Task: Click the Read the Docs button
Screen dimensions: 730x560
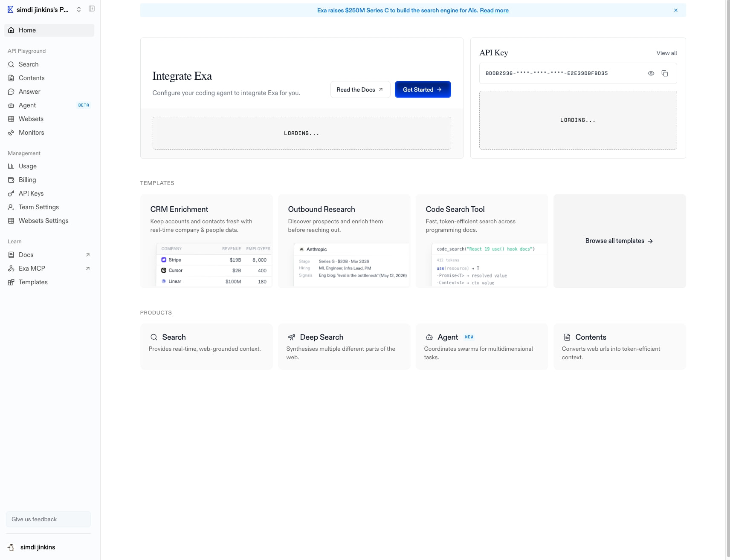Action: coord(360,89)
